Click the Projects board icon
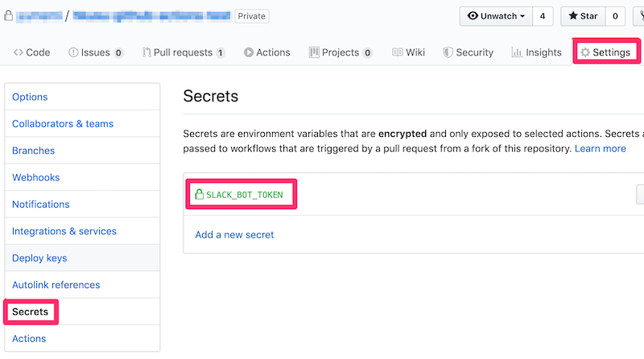Screen dimensions: 644x359 314,52
